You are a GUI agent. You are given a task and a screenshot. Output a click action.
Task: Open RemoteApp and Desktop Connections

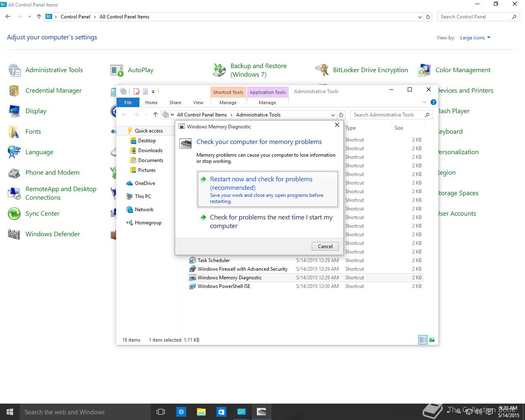(x=52, y=193)
